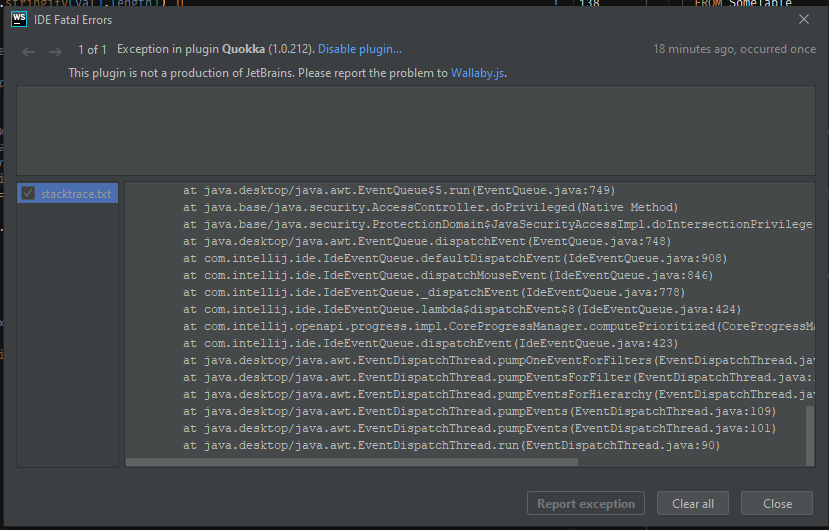Click the line 'CoreProgressManager.computePrioritized'

499,326
